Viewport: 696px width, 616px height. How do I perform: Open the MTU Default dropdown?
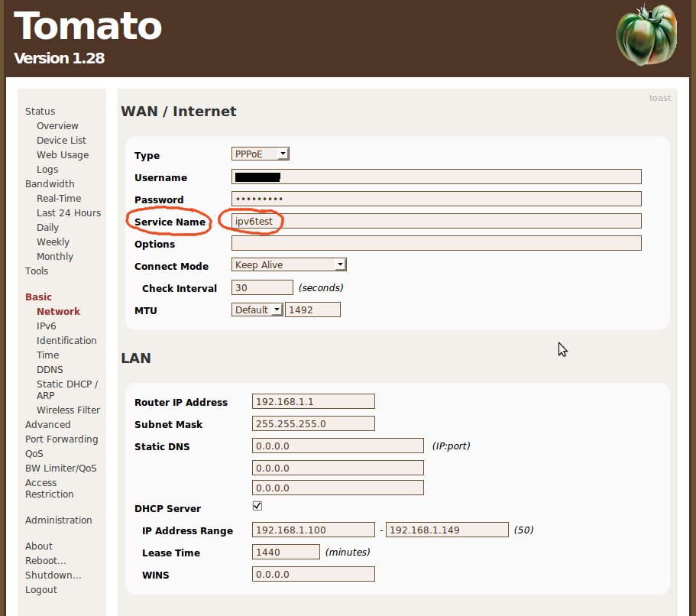[x=257, y=310]
